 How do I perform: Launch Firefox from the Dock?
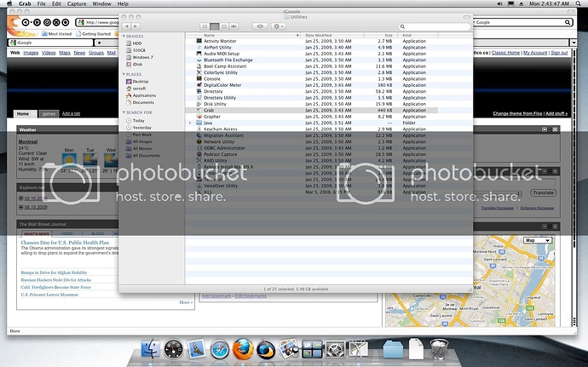coord(243,349)
